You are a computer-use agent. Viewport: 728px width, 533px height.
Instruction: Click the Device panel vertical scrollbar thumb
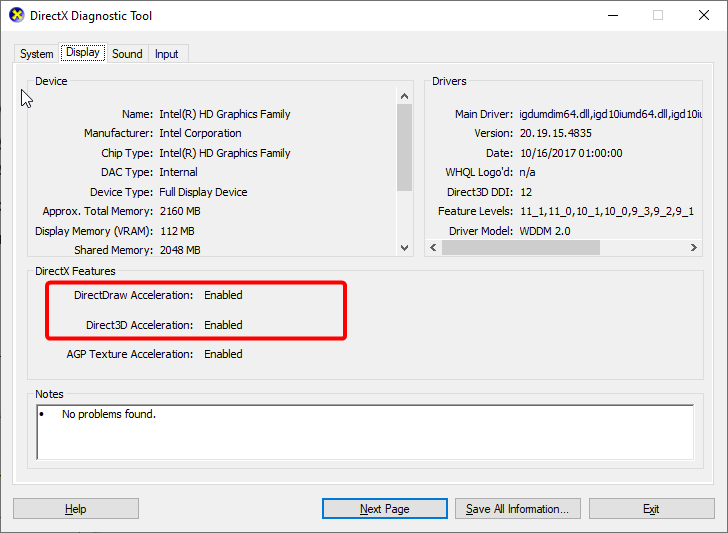tap(404, 148)
